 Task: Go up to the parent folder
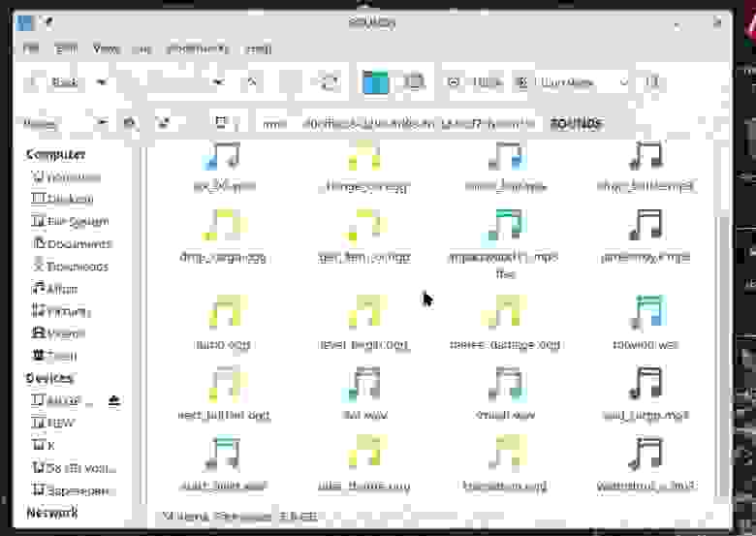point(252,82)
